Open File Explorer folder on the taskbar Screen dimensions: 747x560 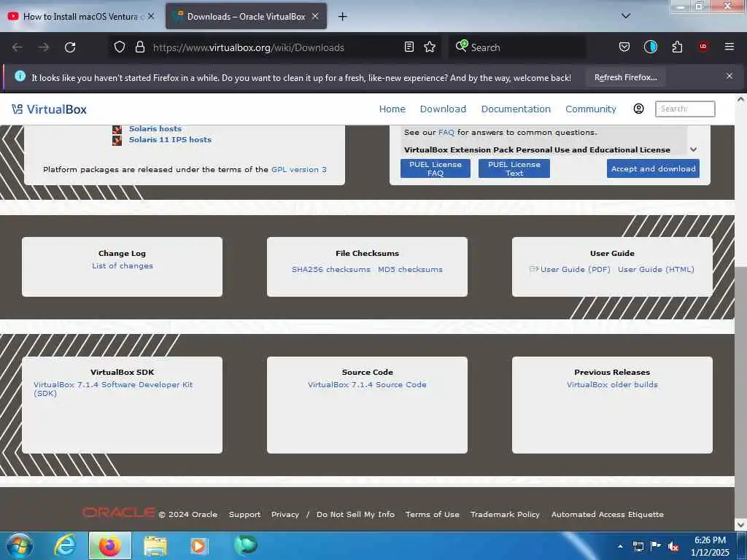coord(155,546)
